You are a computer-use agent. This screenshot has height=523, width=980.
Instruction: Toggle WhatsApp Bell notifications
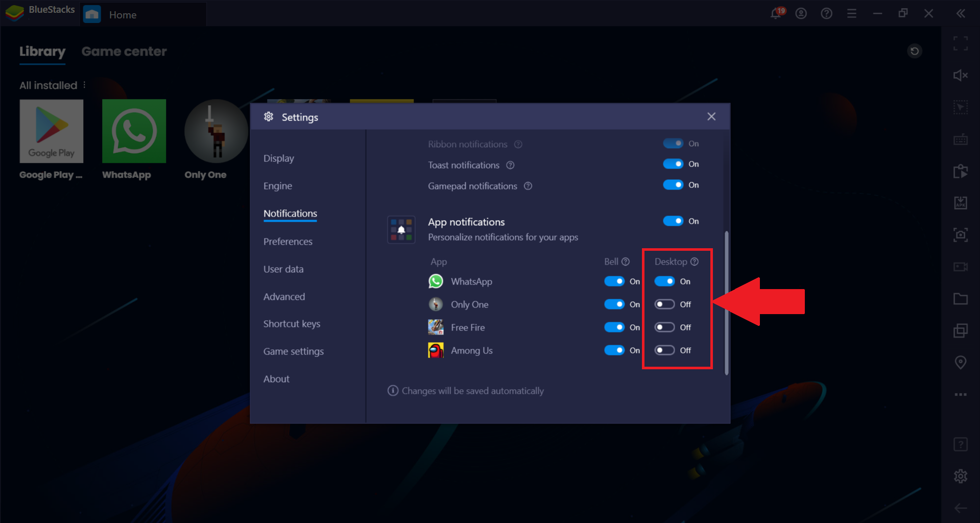pyautogui.click(x=614, y=281)
